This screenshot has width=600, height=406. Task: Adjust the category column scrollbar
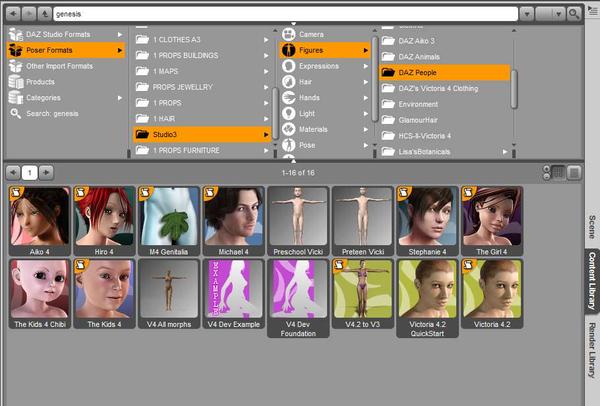pyautogui.click(x=375, y=79)
